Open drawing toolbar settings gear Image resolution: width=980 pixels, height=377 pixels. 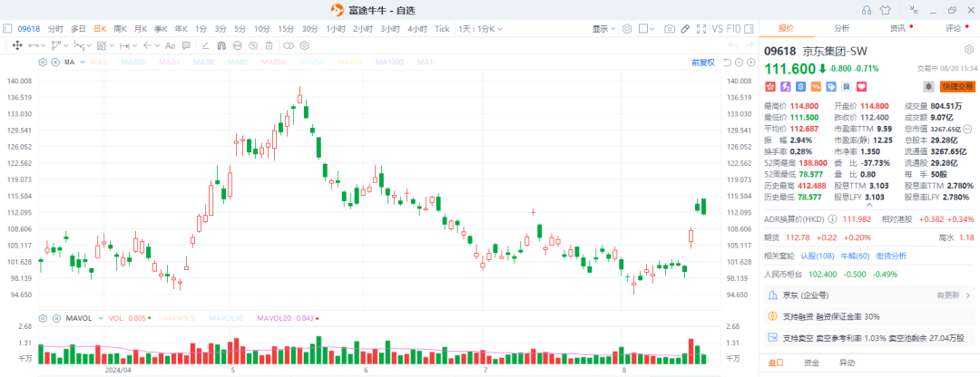304,45
